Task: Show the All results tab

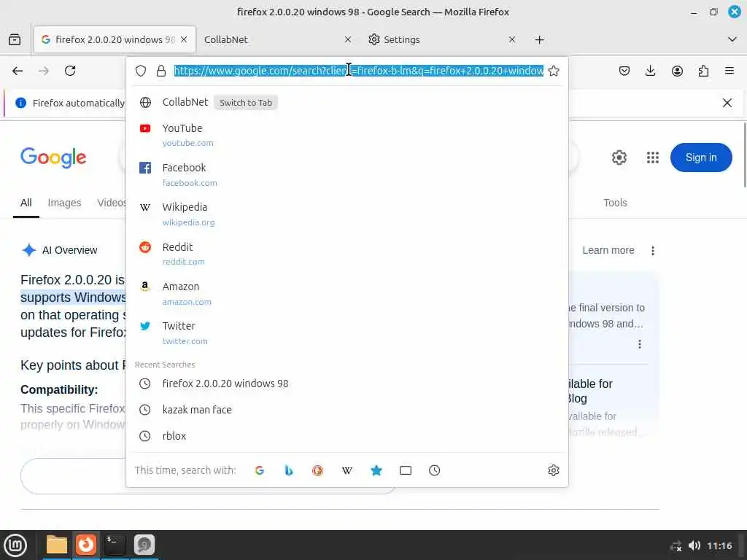Action: tap(26, 203)
